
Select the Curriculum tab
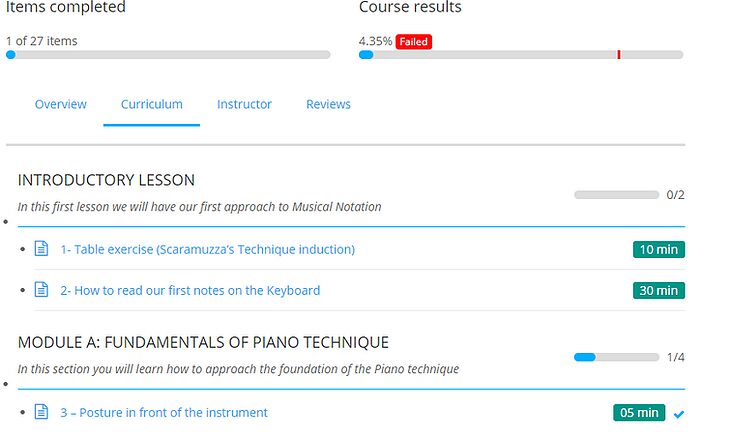(x=151, y=104)
